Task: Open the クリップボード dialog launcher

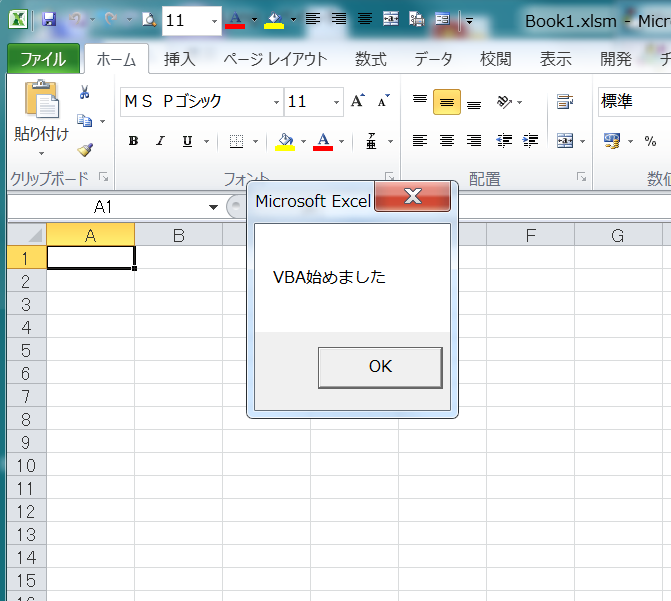Action: (x=104, y=176)
